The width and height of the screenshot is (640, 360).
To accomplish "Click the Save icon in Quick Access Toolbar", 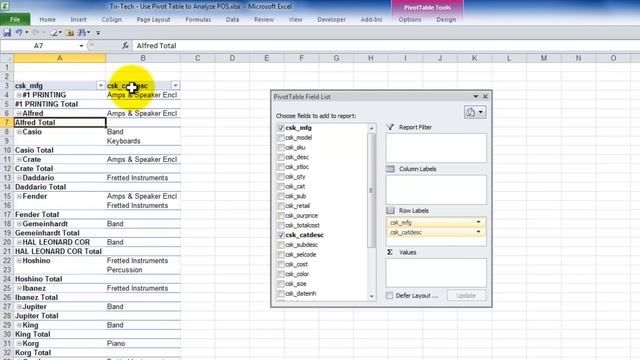I will click(x=7, y=33).
